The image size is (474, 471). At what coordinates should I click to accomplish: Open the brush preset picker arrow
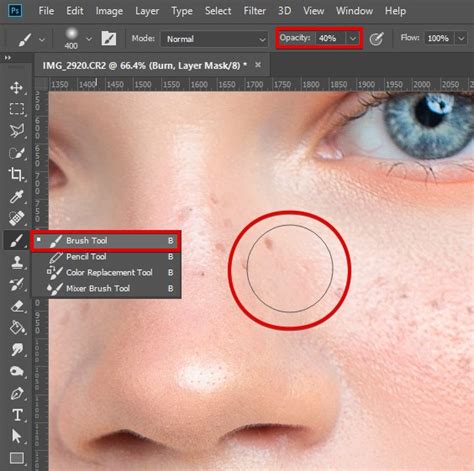pos(89,39)
